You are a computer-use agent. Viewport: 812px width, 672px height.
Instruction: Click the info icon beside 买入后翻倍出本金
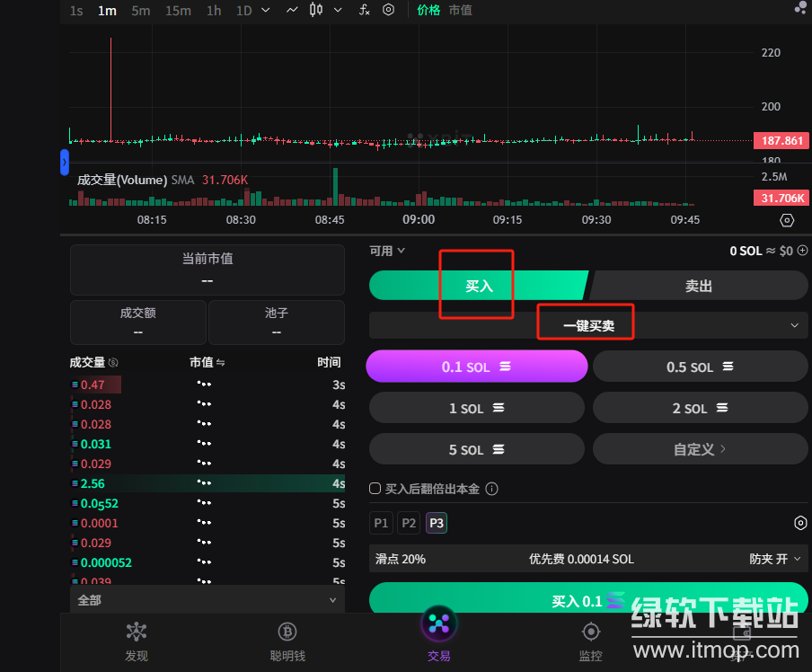point(491,489)
